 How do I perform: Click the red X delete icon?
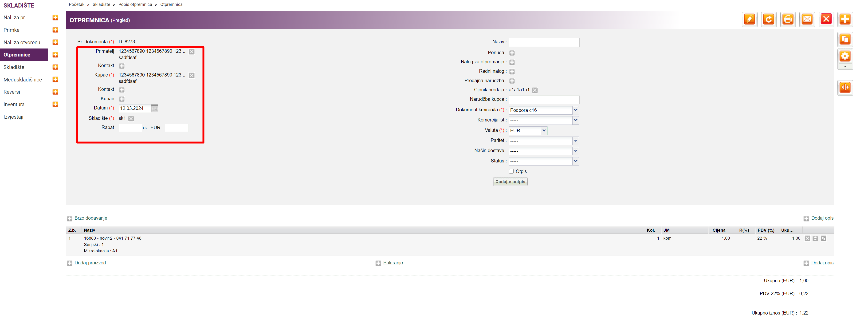(x=826, y=19)
